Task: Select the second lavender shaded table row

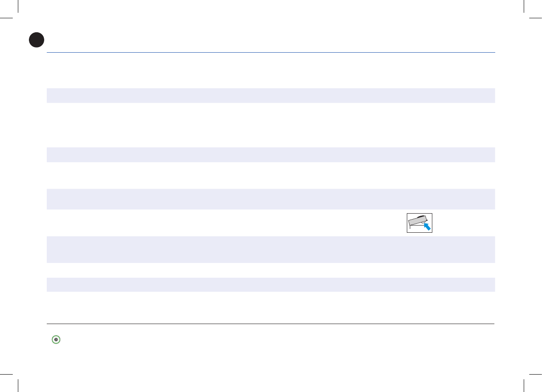Action: pos(270,155)
